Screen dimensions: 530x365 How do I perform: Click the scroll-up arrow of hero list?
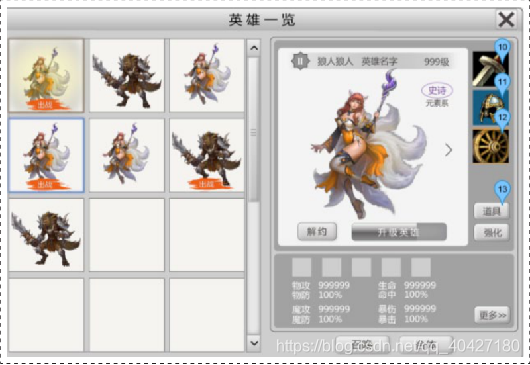[x=254, y=48]
